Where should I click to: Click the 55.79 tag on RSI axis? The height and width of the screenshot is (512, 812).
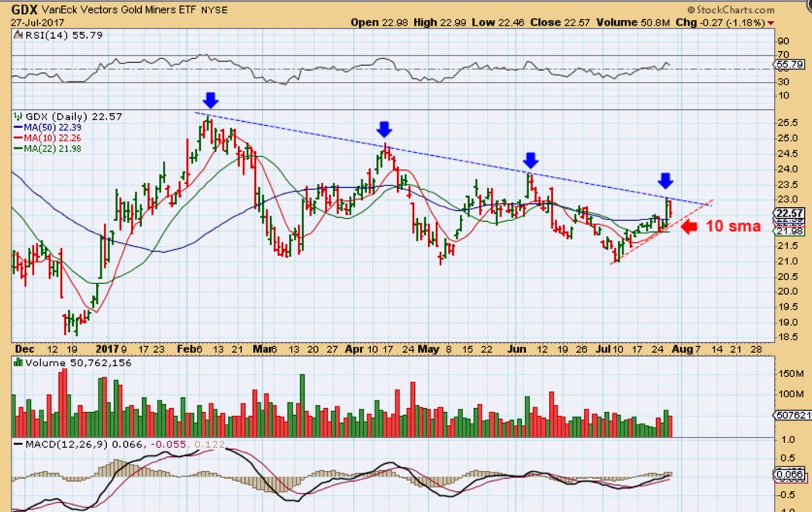[790, 65]
